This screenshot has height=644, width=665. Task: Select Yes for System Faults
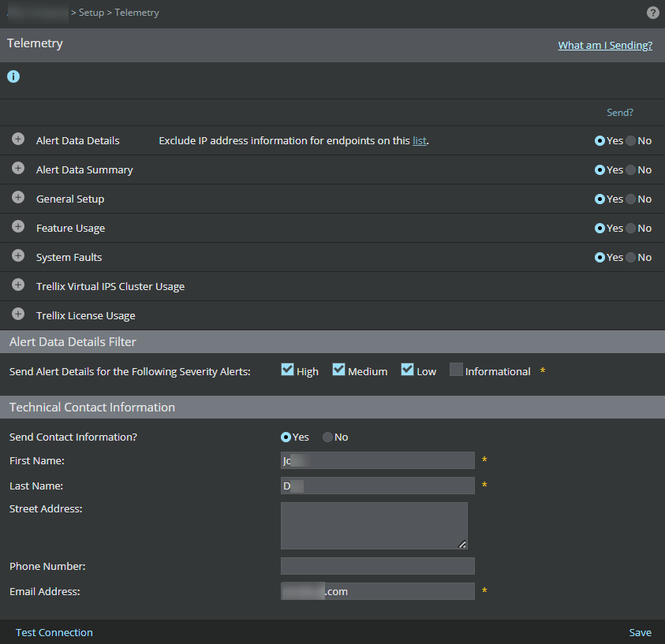point(600,258)
